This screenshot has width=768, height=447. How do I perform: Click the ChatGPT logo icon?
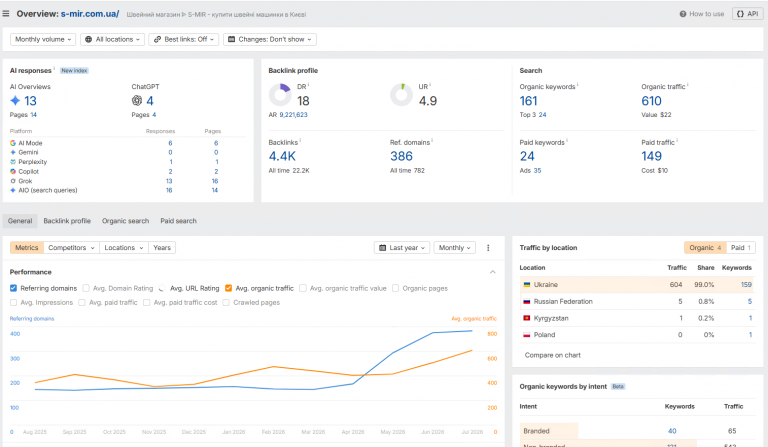(x=137, y=100)
